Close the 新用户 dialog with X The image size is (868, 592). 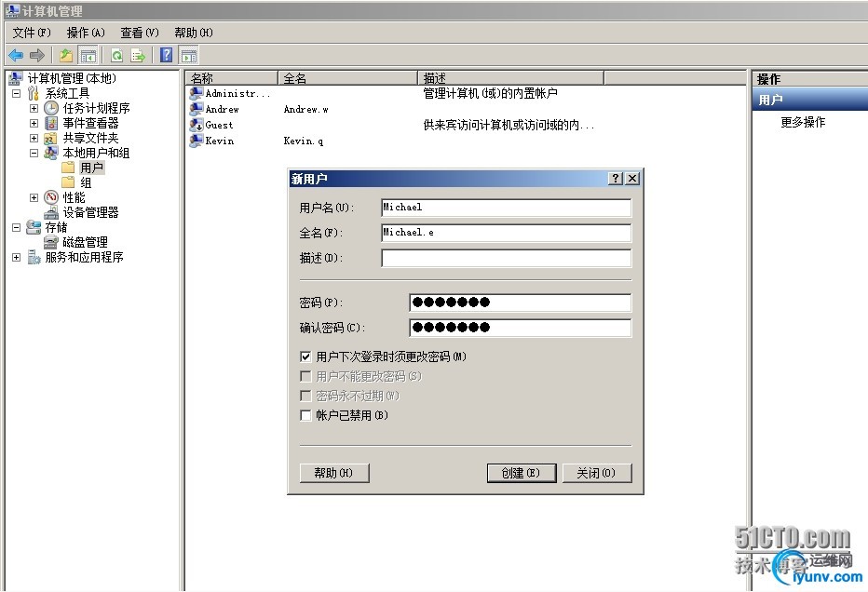click(x=632, y=178)
